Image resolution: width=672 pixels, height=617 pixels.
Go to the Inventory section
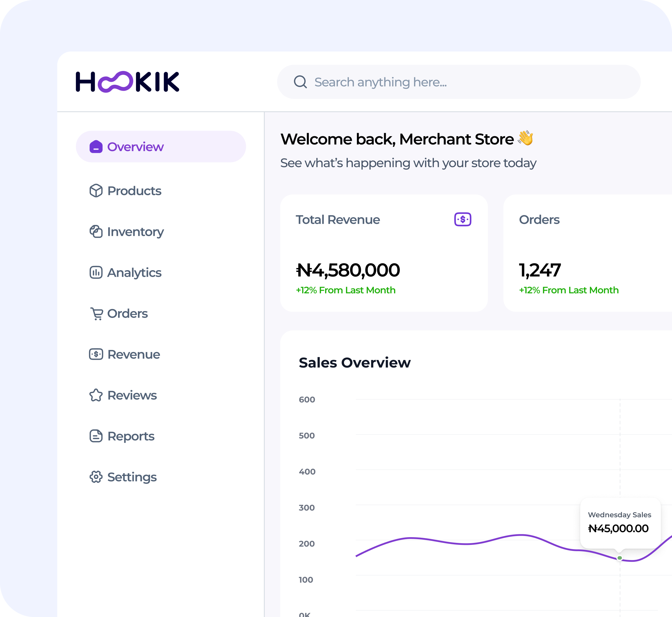[135, 231]
